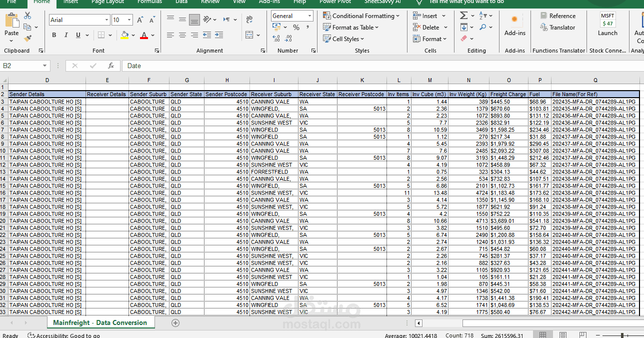This screenshot has width=644, height=338.
Task: Toggle Underline formatting
Action: (78, 35)
